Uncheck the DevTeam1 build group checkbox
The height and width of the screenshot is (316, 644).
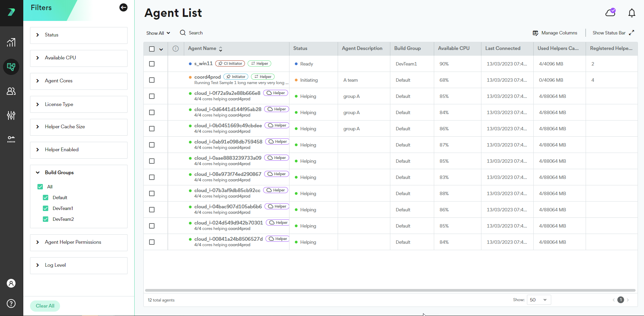[46, 208]
